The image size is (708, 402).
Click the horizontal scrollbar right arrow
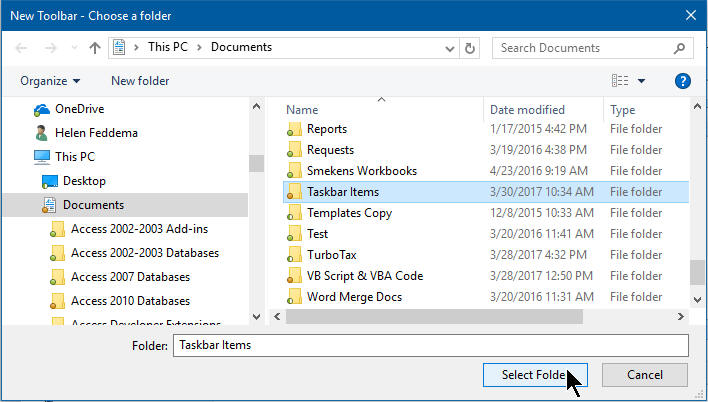tap(680, 317)
